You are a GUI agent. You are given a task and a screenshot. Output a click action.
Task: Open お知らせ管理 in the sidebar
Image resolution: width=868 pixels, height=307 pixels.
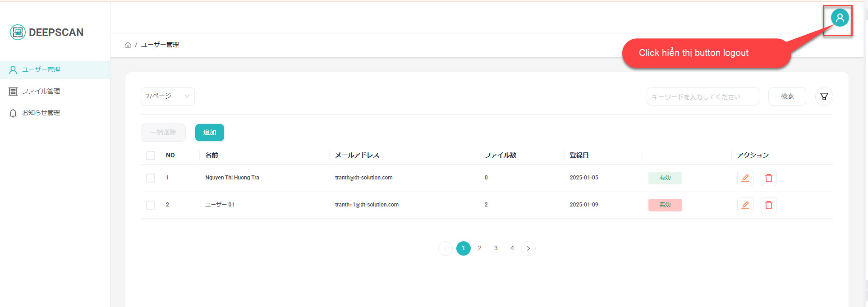pos(41,113)
